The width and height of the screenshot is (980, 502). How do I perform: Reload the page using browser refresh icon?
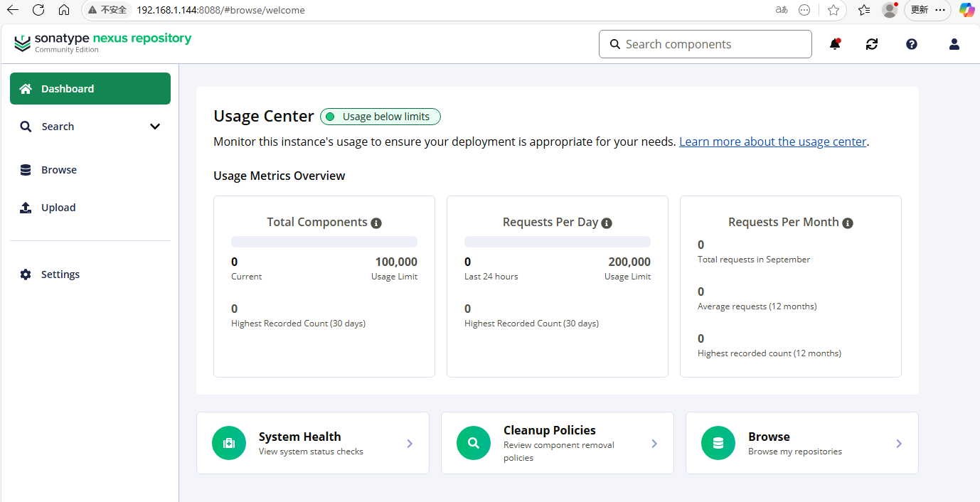(38, 10)
